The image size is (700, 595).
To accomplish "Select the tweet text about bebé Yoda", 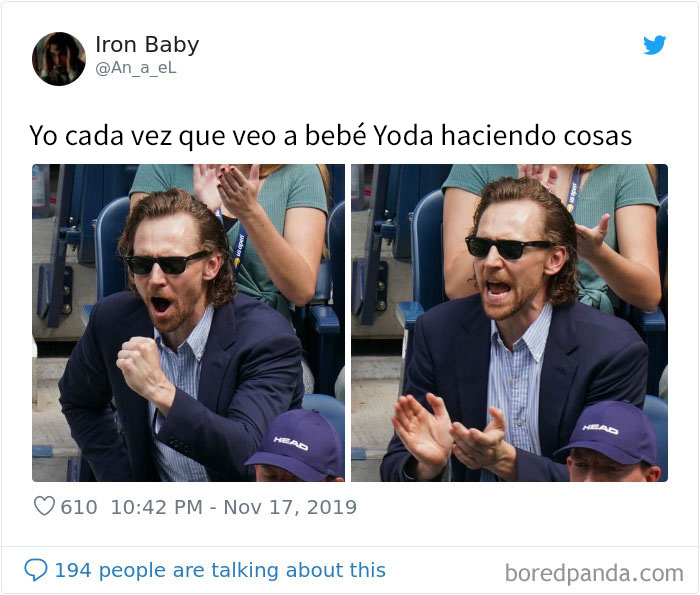I will tap(330, 135).
